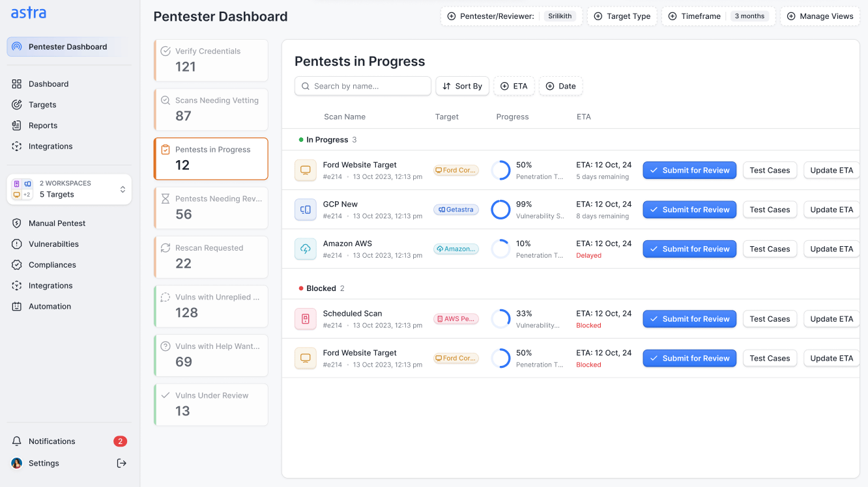Click the astra logo

point(29,12)
